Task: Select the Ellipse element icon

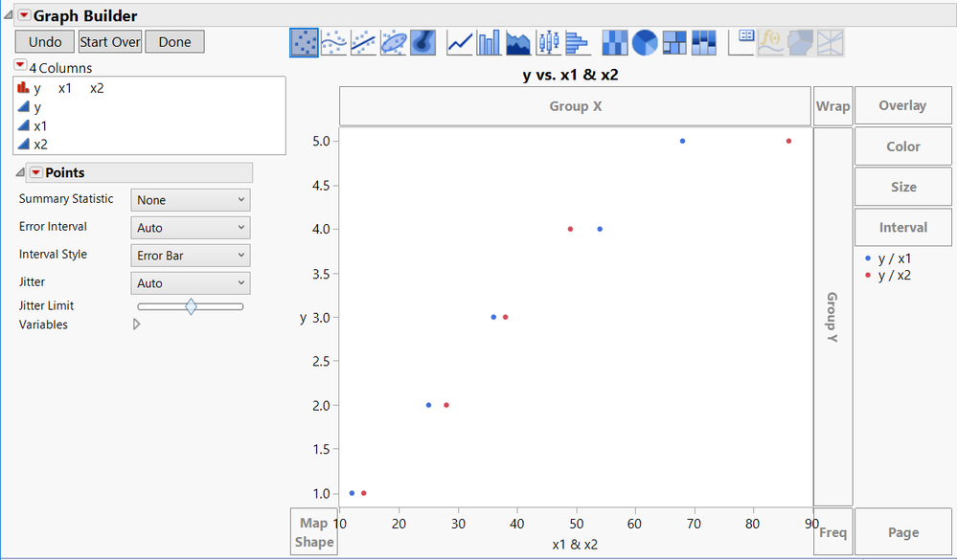Action: 394,43
